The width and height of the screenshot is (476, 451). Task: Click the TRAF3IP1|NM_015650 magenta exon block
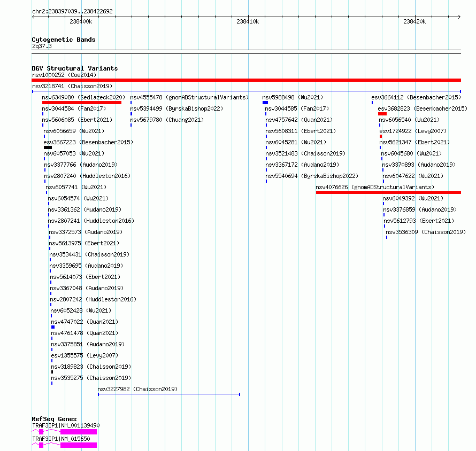(x=79, y=445)
